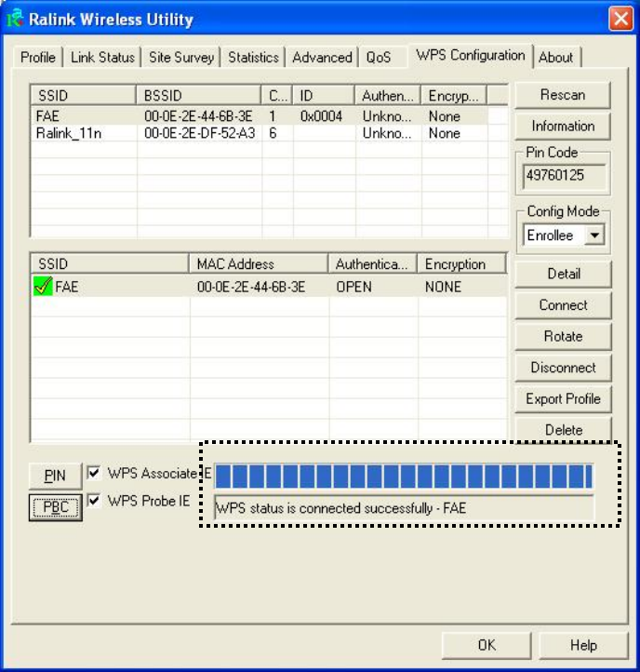Close the Ralink Wireless Utility window
The width and height of the screenshot is (640, 672).
tap(620, 19)
